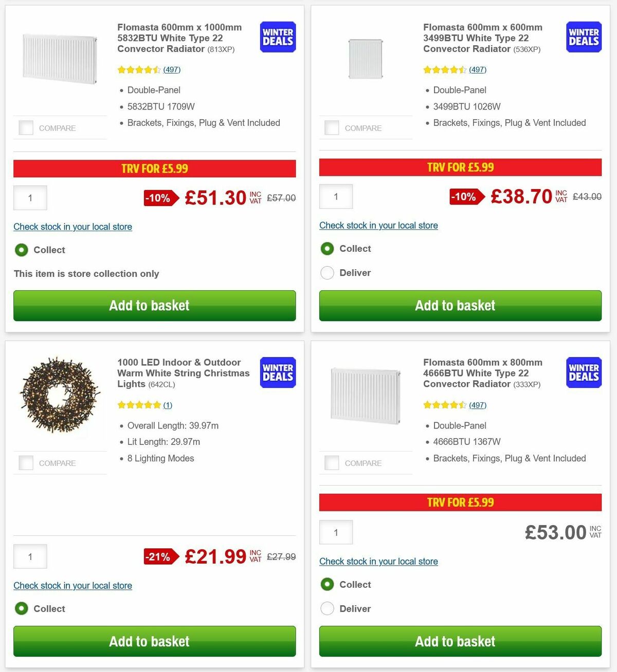
Task: Click the TRV FOR £5.99 banner on the 600x800mm radiator
Action: click(x=460, y=502)
